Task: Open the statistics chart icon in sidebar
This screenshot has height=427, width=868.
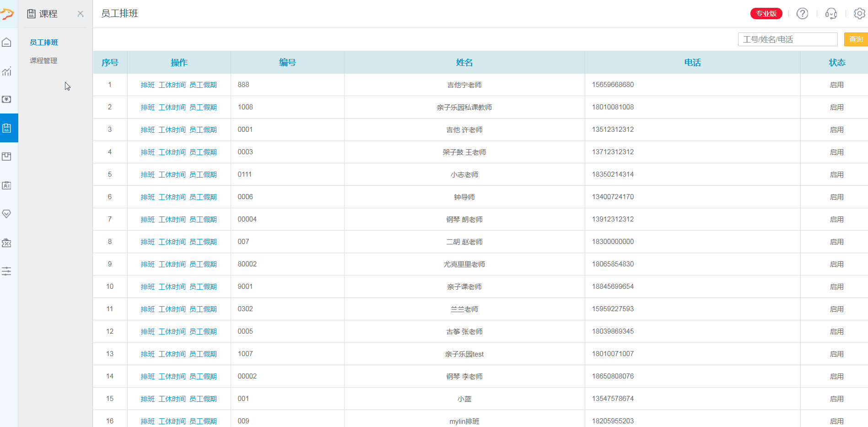Action: tap(7, 71)
